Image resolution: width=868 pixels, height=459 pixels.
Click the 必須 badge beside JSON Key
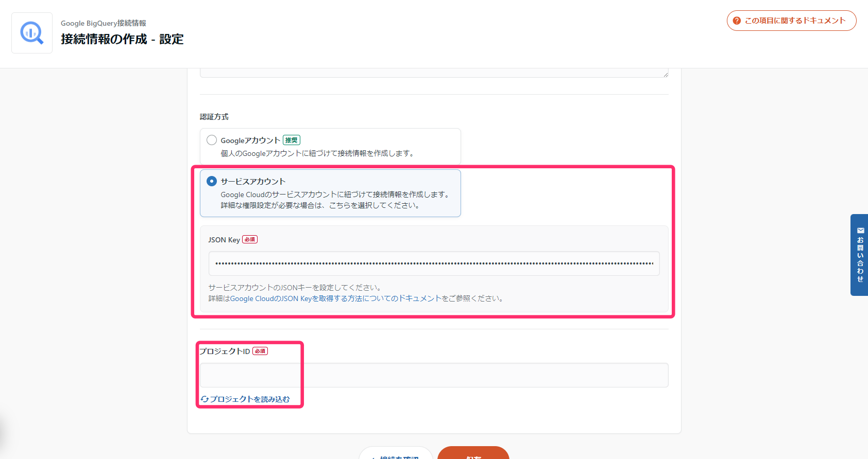point(250,240)
